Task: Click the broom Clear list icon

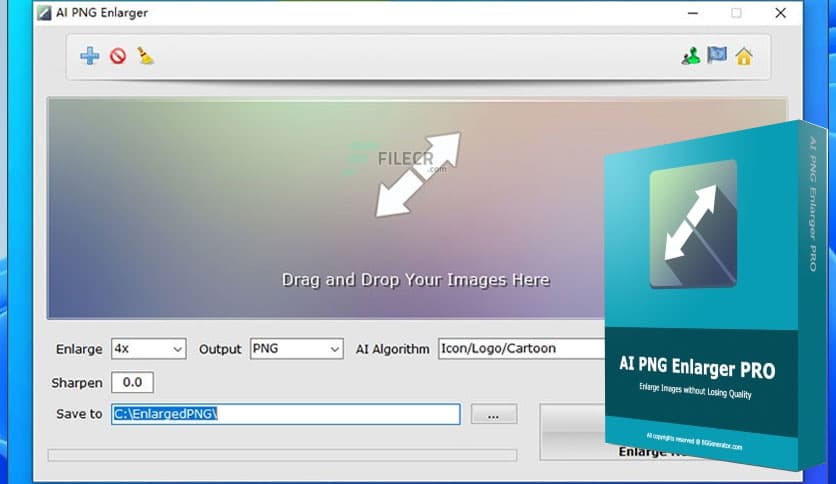Action: [x=146, y=56]
